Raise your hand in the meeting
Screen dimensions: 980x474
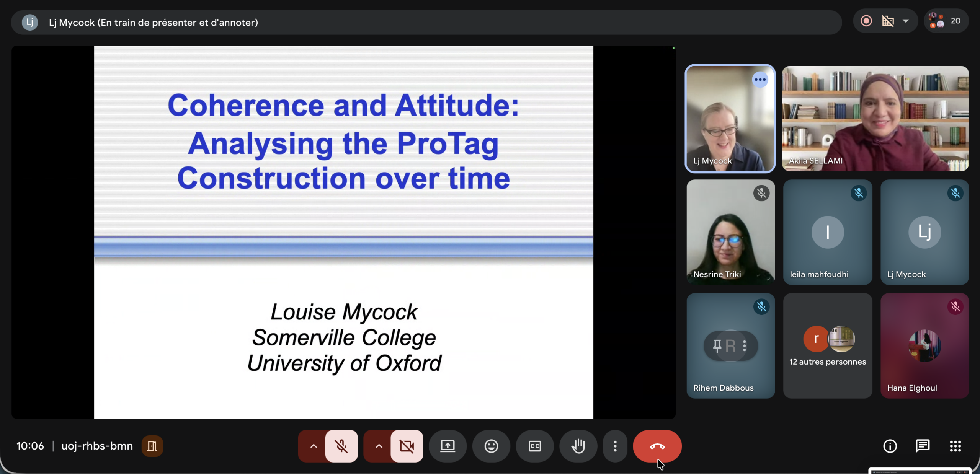[578, 446]
